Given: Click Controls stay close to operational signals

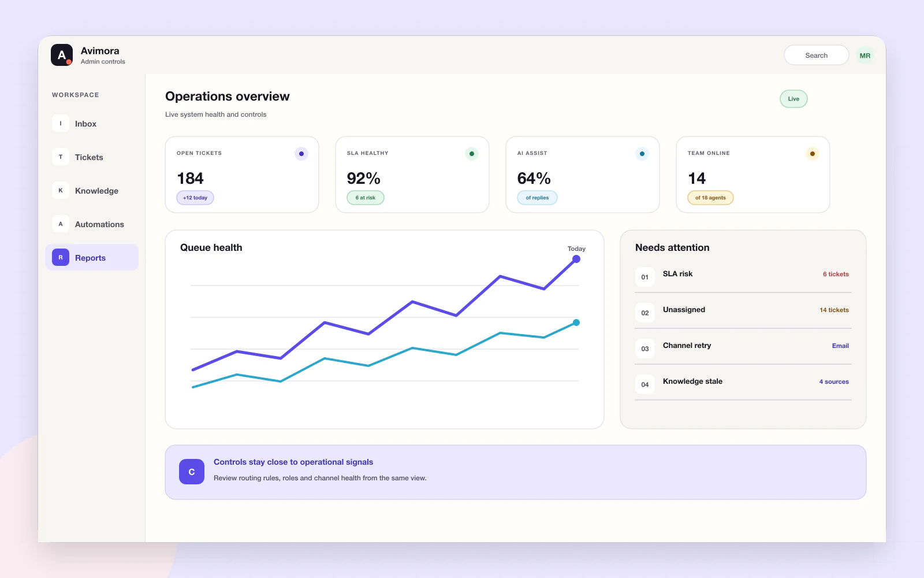Looking at the screenshot, I should (x=293, y=462).
